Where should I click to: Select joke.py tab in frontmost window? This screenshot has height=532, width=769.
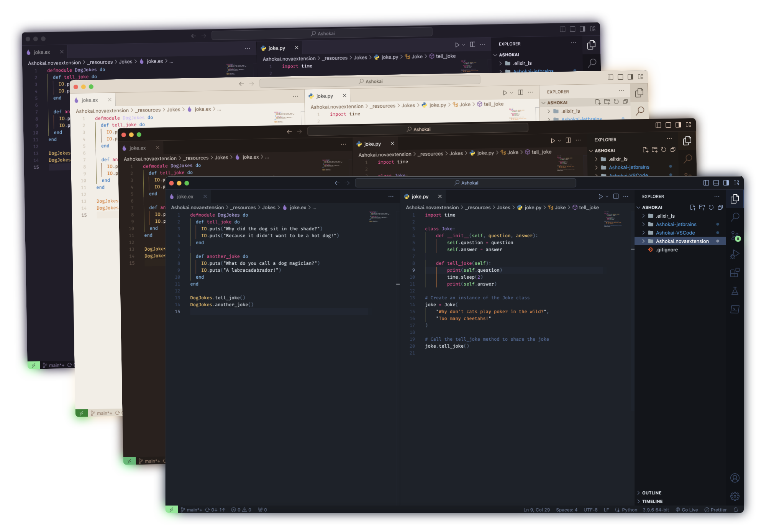point(420,197)
